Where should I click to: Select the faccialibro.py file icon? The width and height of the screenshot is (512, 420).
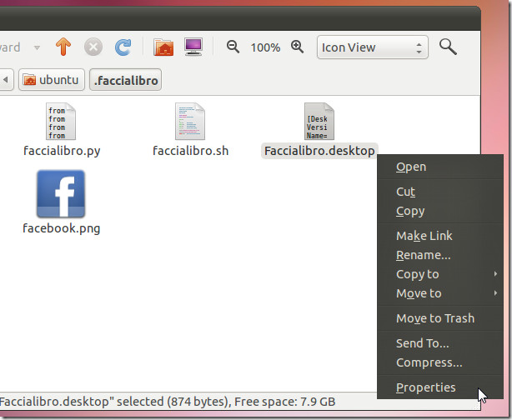[61, 122]
